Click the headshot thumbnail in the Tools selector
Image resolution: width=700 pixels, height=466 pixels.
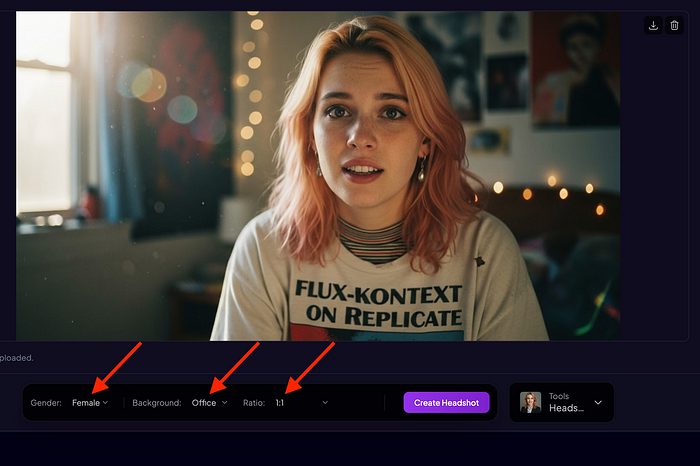point(530,403)
